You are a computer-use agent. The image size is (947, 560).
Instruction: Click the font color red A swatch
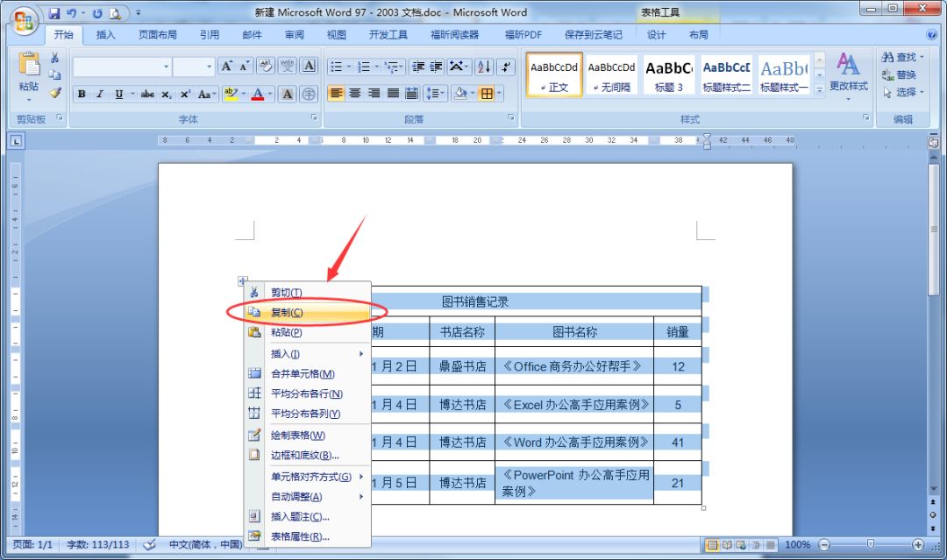(x=258, y=94)
